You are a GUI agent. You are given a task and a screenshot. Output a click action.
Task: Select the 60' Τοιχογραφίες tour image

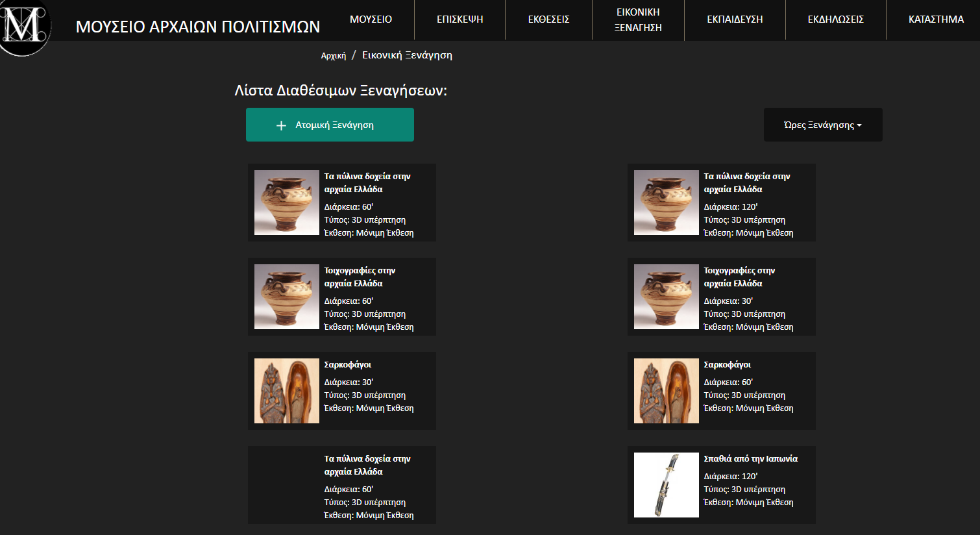pyautogui.click(x=287, y=297)
